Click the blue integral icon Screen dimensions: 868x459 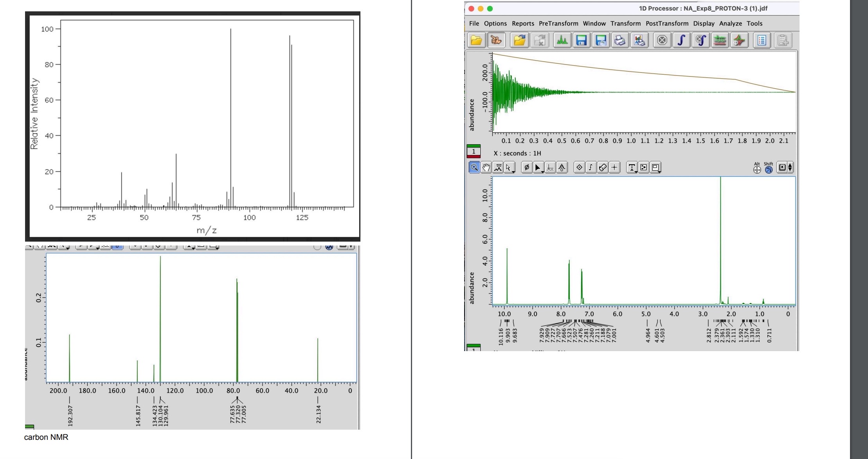(x=681, y=40)
